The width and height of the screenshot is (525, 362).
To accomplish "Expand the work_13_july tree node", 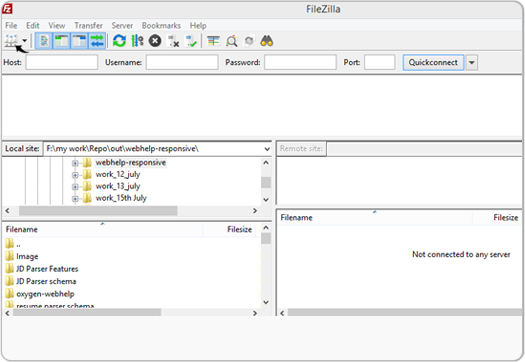I will tap(75, 187).
